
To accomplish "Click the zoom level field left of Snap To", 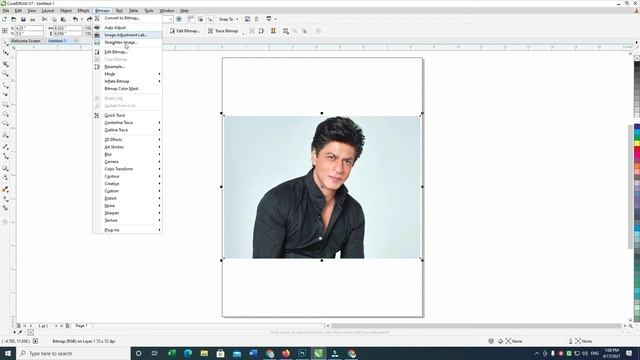I will point(167,19).
